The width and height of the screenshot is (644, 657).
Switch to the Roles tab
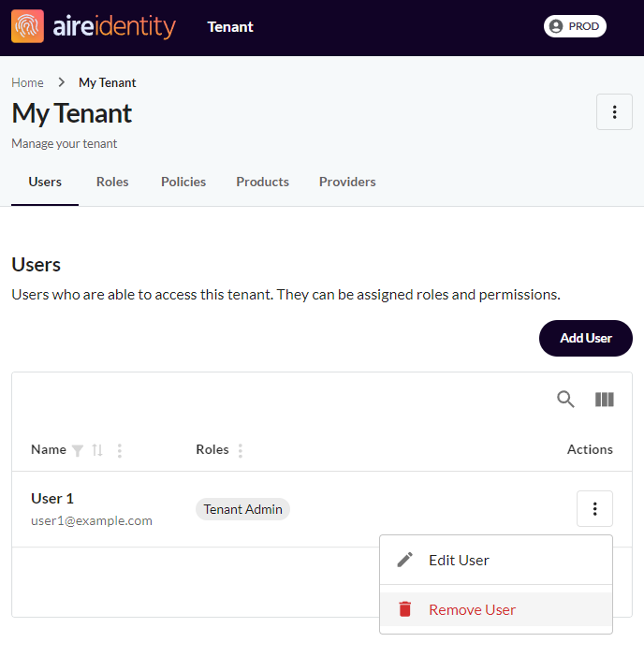(112, 182)
